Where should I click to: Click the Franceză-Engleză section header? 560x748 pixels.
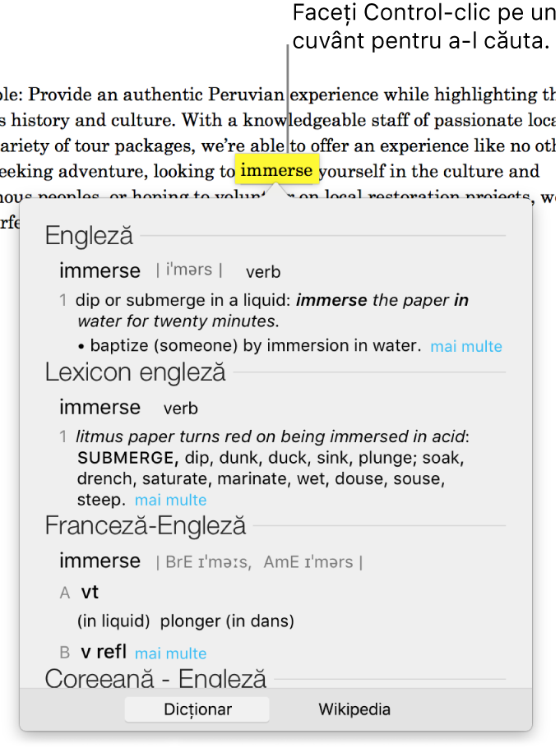tap(145, 526)
